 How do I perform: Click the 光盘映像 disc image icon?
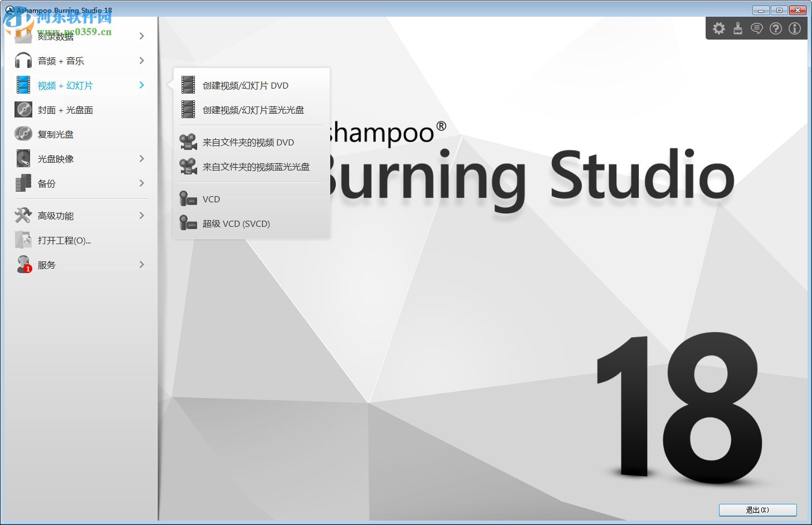pos(22,158)
